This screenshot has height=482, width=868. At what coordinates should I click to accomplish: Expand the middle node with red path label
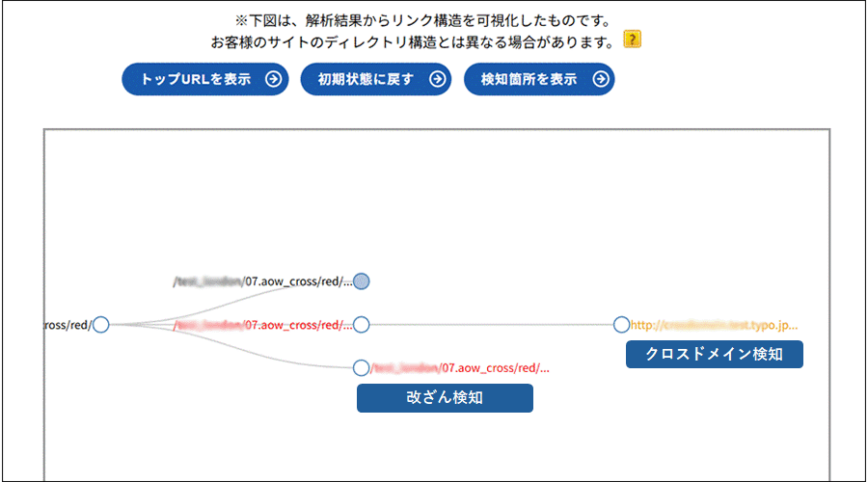(x=362, y=325)
